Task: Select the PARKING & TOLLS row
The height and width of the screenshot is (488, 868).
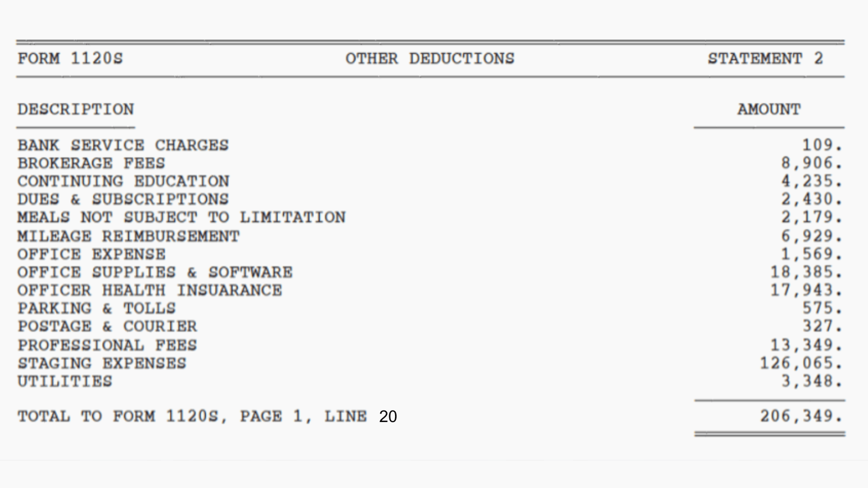Action: click(x=430, y=308)
